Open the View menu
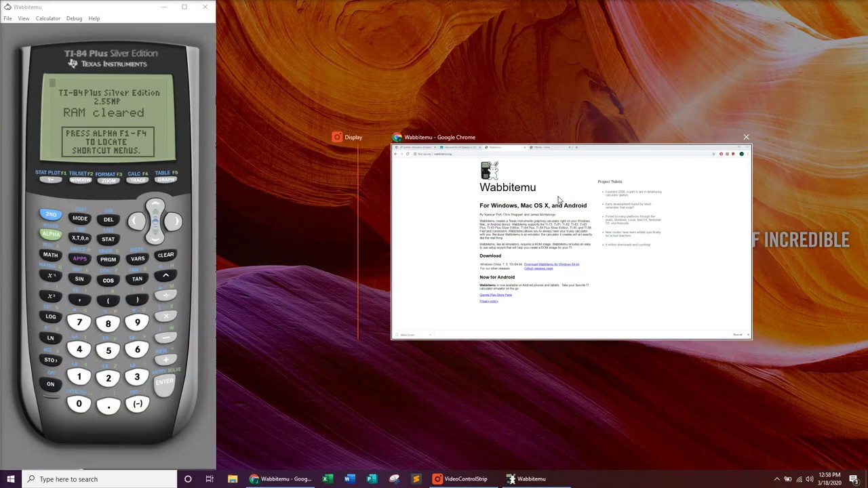 click(24, 18)
